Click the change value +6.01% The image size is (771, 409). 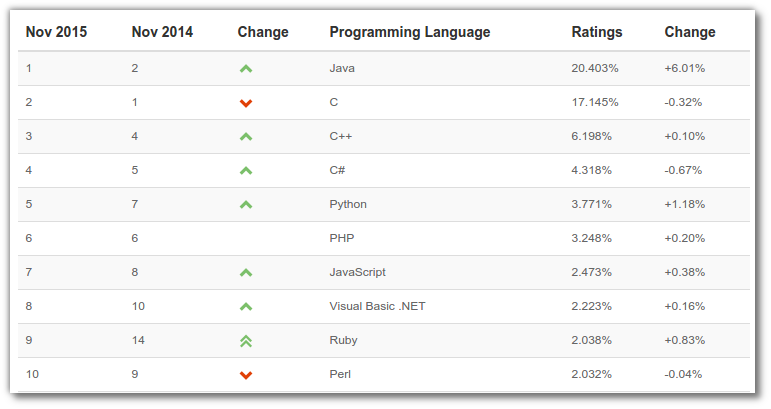coord(684,68)
